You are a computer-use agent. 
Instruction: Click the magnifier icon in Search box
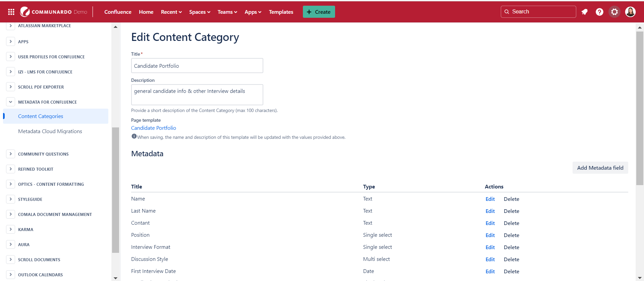tap(507, 12)
